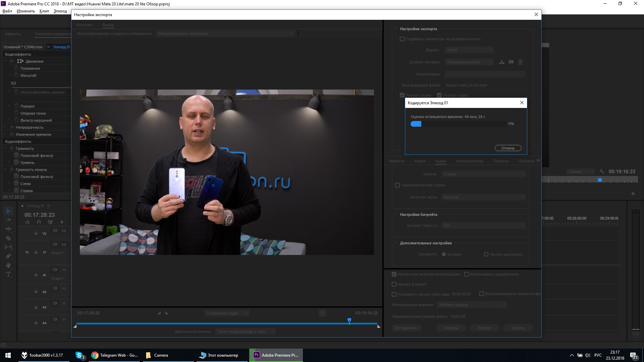Mute audio track A1
This screenshot has width=644, height=362.
pyautogui.click(x=64, y=270)
